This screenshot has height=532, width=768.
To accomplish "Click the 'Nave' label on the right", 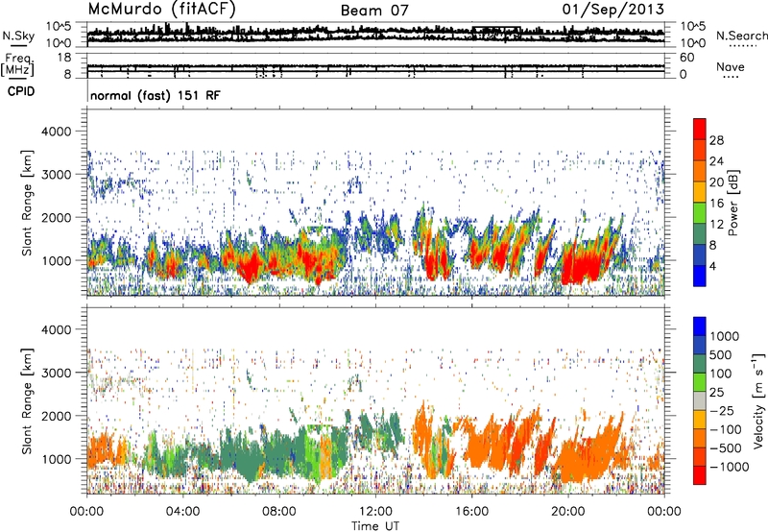I will (x=731, y=66).
